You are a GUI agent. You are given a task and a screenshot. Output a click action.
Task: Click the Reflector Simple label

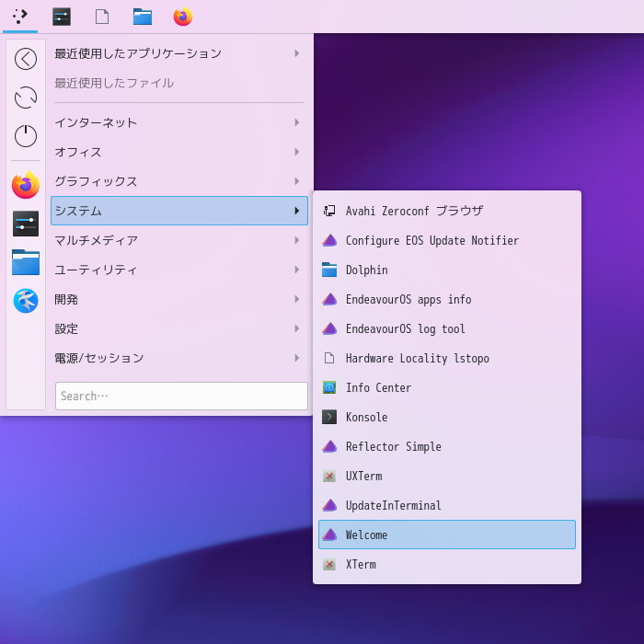click(394, 447)
